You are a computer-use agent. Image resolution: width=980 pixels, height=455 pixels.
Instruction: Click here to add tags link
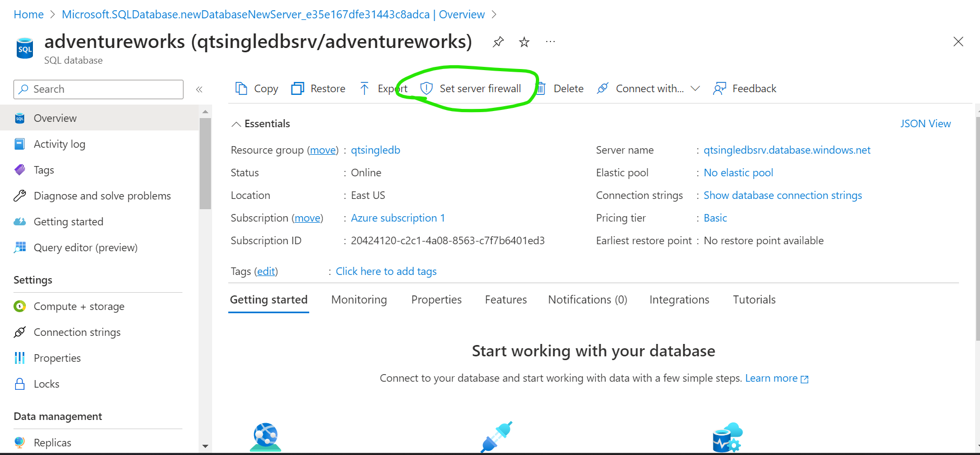386,271
